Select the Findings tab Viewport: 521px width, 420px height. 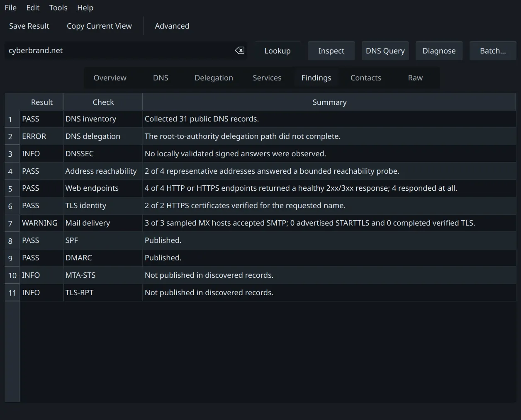coord(316,78)
